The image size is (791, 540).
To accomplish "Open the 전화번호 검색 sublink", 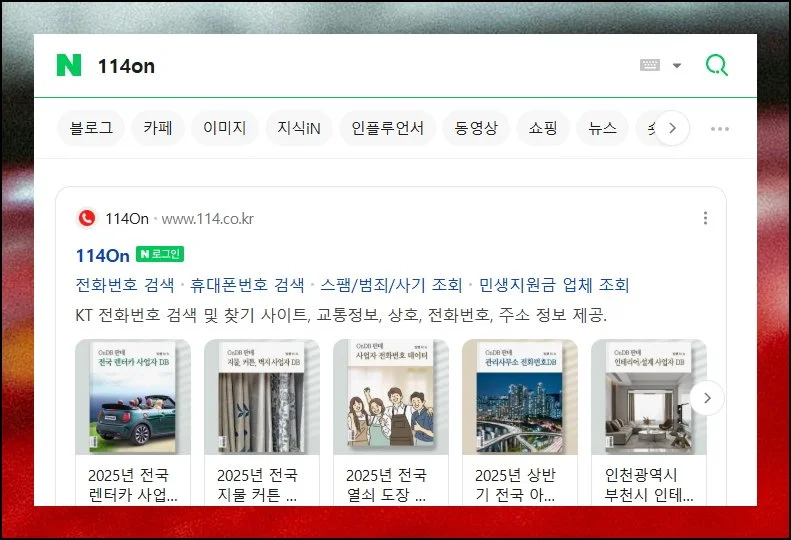I will click(x=125, y=285).
